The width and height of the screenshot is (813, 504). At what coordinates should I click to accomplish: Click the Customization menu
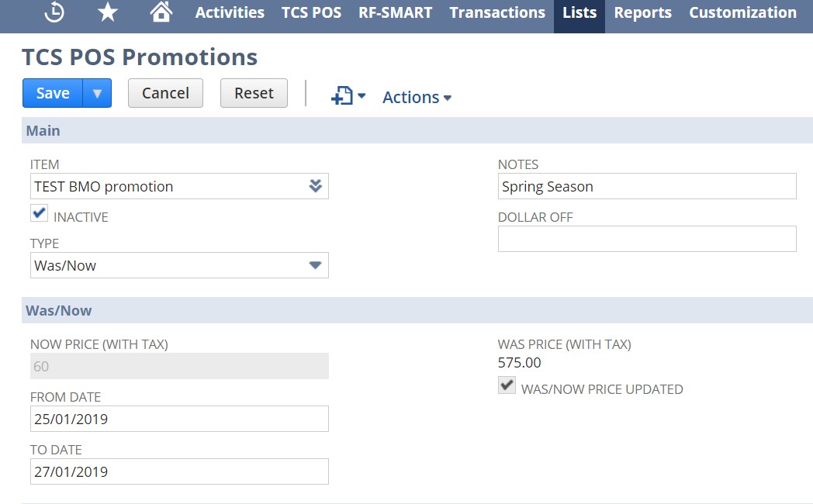pyautogui.click(x=742, y=12)
